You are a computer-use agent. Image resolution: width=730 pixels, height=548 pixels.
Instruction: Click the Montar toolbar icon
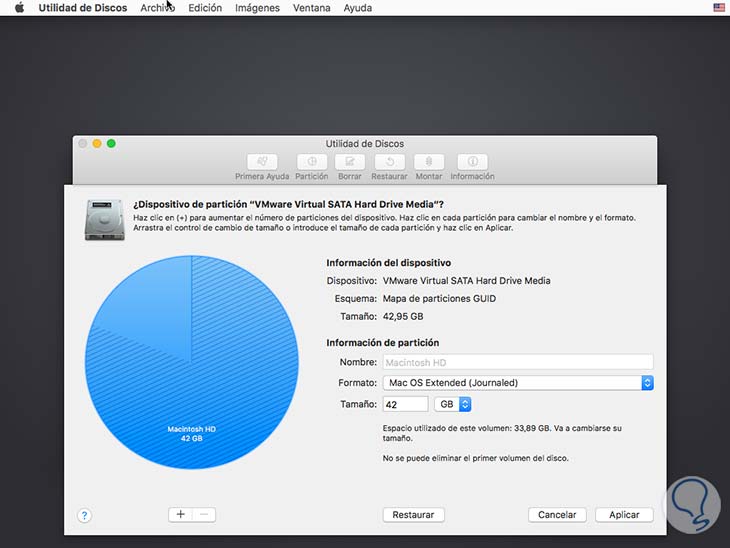point(429,162)
